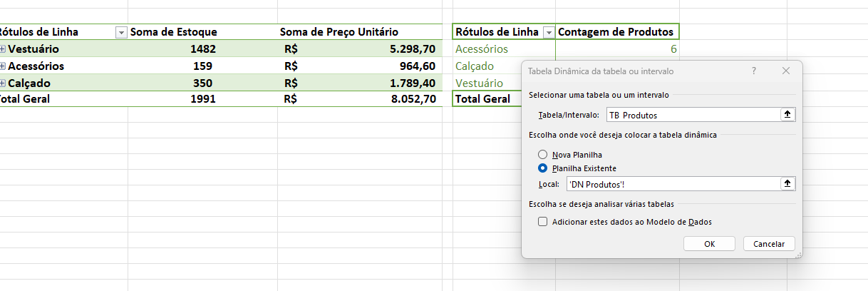868x291 pixels.
Task: Select Total Geral in the right pivot table
Action: click(x=483, y=99)
